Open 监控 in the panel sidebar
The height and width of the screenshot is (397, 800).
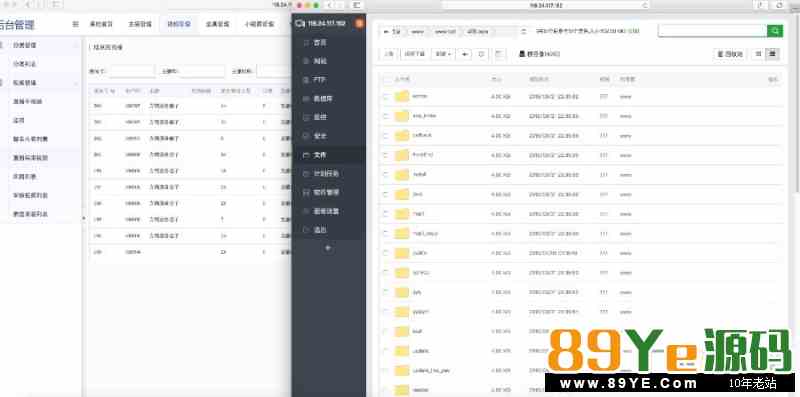[x=329, y=117]
